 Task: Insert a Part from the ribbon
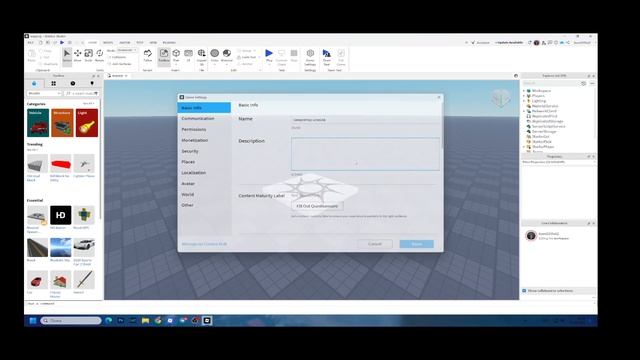point(176,55)
